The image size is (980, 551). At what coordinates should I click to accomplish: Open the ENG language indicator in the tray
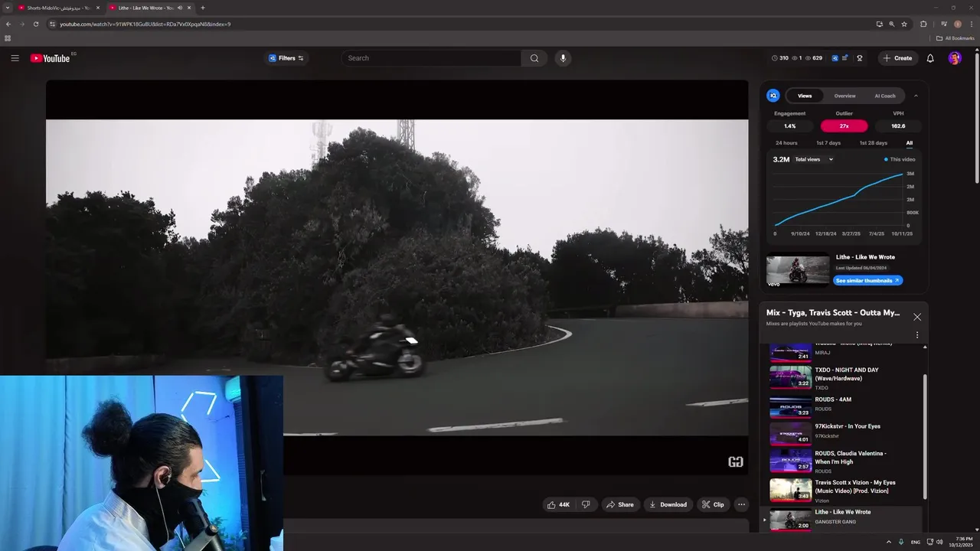click(915, 542)
